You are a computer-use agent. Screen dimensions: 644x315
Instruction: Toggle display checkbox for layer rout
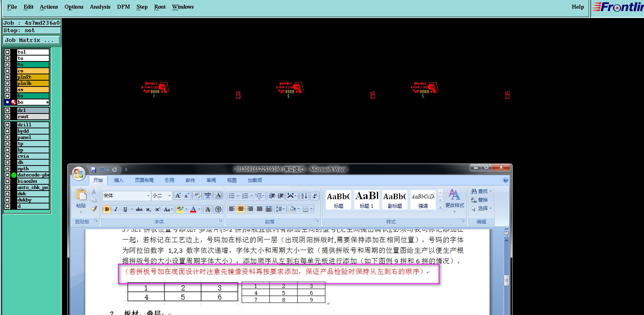click(x=7, y=117)
